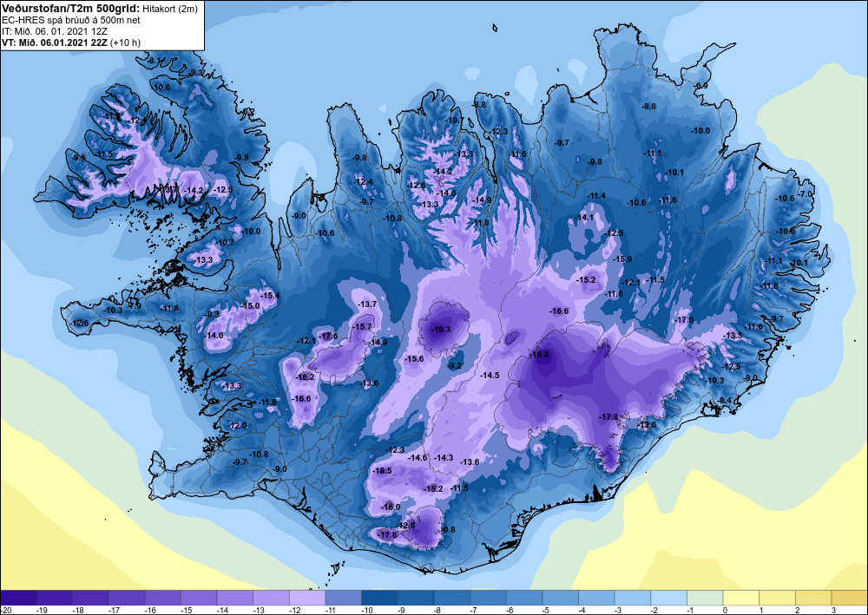Click the "-8.0" temperature value on the map
This screenshot has width=868, height=615.
[x=750, y=377]
